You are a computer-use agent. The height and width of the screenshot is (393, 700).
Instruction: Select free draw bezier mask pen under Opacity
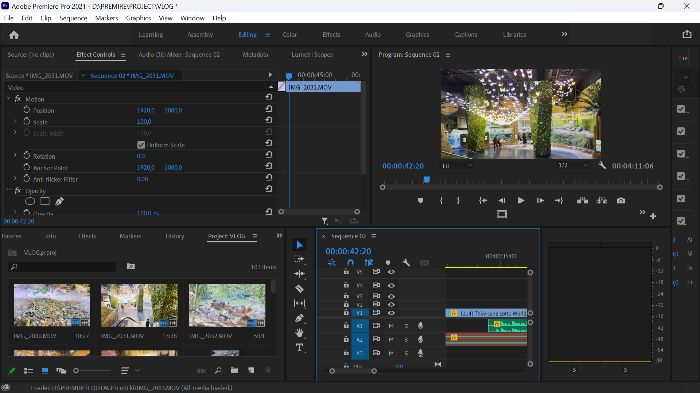(x=59, y=201)
